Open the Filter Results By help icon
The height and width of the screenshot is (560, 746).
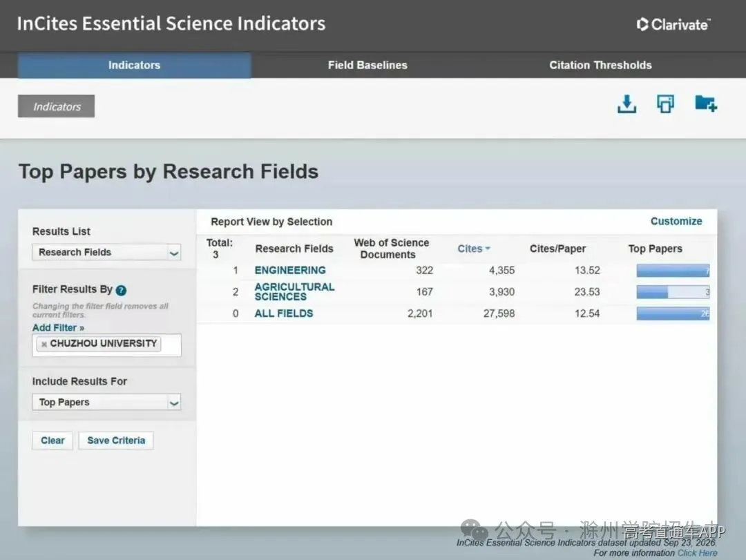click(x=122, y=290)
